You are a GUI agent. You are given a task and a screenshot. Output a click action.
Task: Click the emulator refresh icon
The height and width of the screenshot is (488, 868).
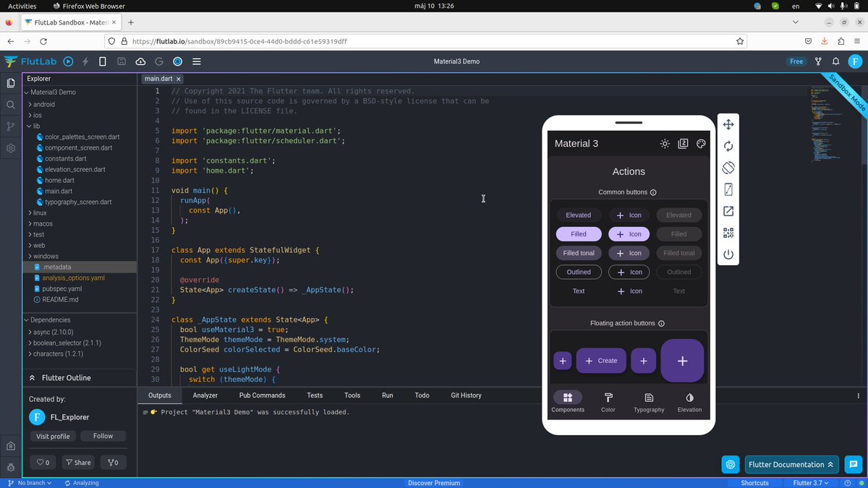click(728, 146)
